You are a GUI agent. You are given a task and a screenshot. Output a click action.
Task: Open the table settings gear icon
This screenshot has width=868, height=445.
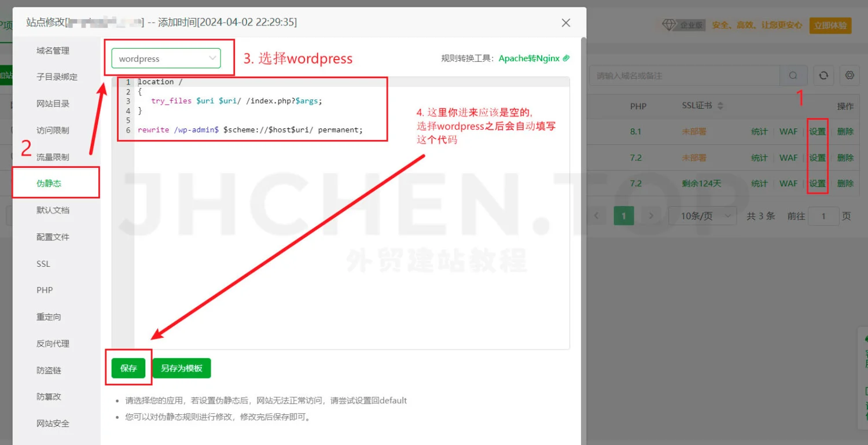(849, 76)
